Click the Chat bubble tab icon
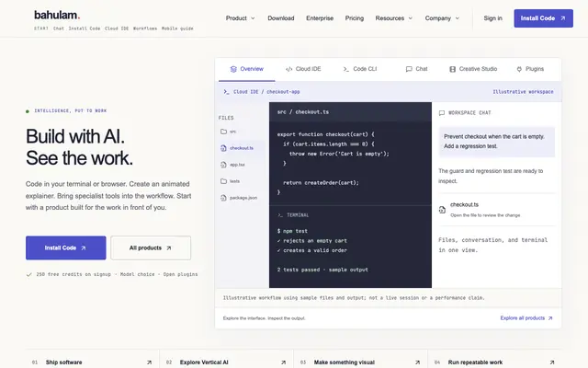The width and height of the screenshot is (588, 368). tap(409, 69)
